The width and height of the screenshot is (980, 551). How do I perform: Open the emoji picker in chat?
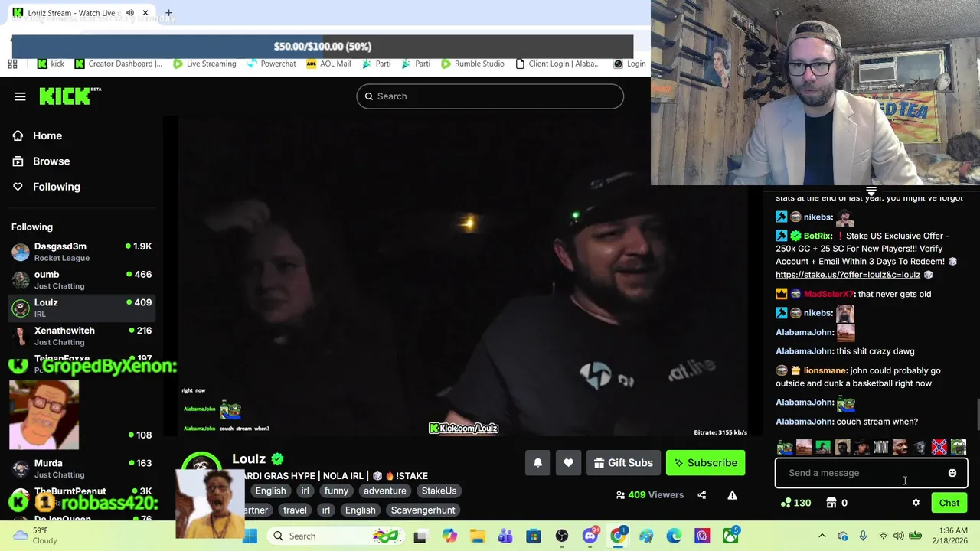point(952,473)
